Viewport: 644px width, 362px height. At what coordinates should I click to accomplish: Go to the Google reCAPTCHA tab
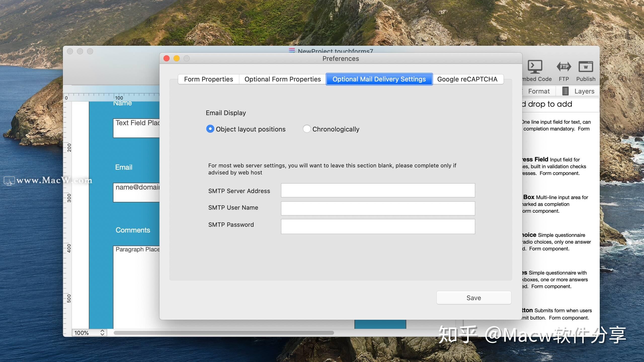point(467,79)
